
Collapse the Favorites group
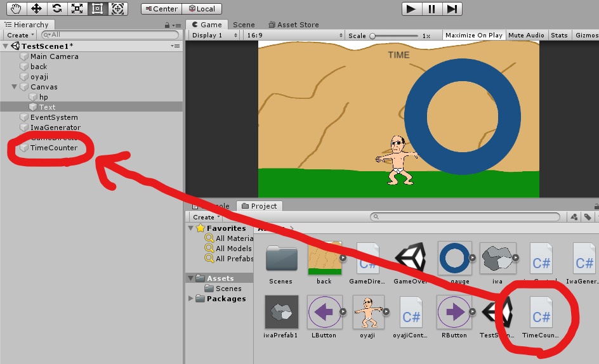pyautogui.click(x=190, y=228)
